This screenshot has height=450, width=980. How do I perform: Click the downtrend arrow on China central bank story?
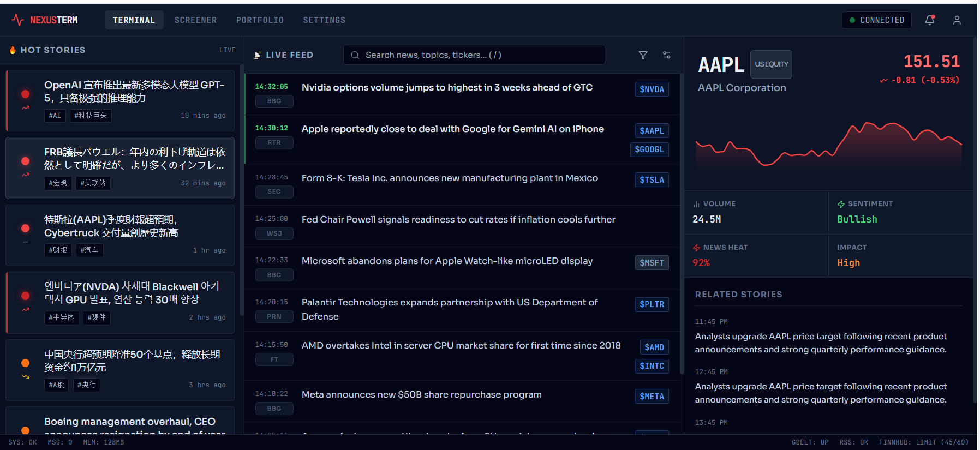[x=25, y=377]
